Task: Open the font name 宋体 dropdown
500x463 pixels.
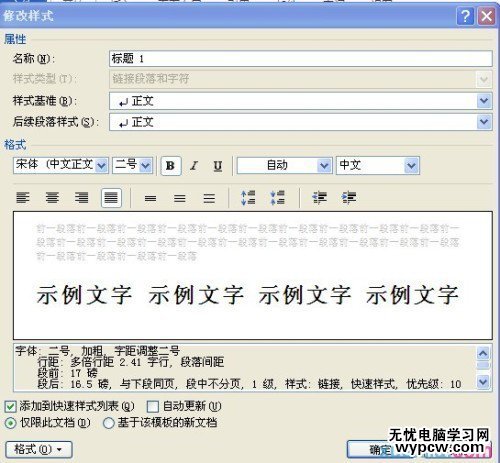Action: [x=101, y=165]
